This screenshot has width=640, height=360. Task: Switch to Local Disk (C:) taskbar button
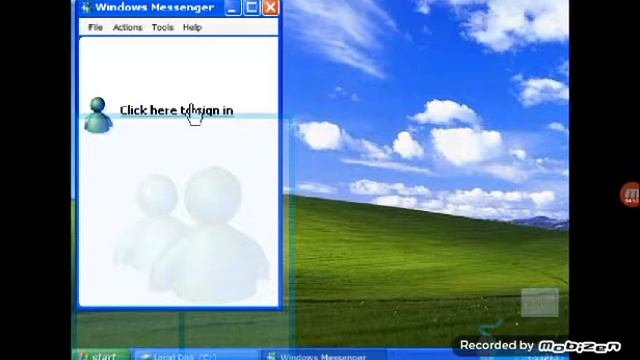point(196,356)
